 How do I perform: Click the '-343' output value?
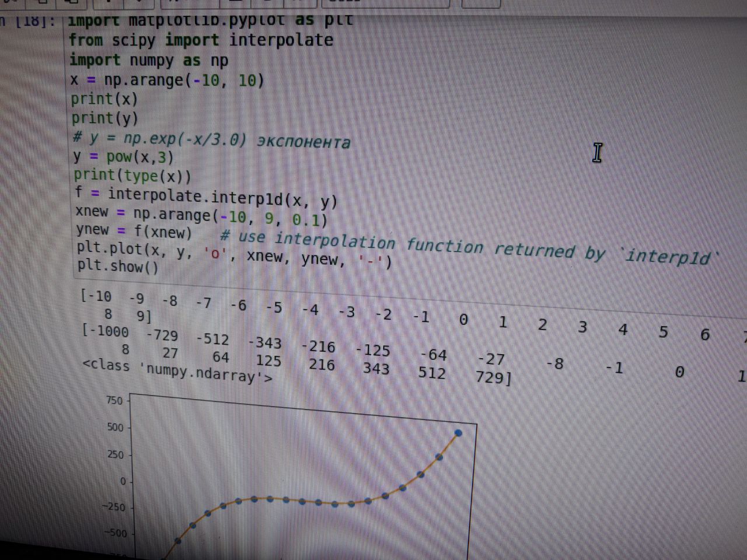(265, 343)
